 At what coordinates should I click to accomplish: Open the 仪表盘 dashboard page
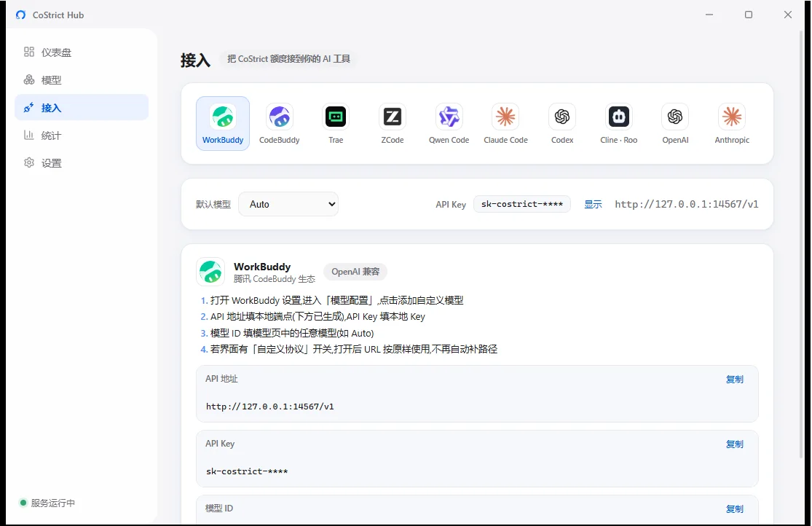(82, 52)
